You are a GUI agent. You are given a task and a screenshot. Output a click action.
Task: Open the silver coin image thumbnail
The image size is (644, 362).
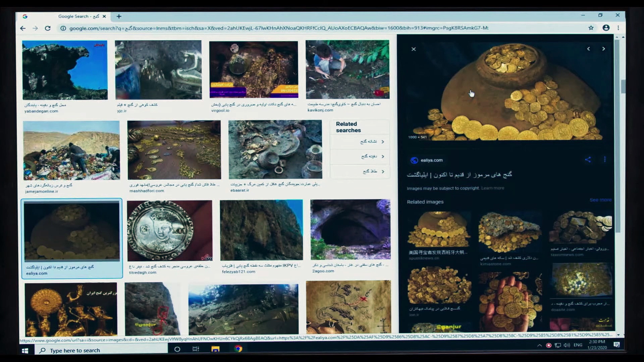(x=169, y=231)
